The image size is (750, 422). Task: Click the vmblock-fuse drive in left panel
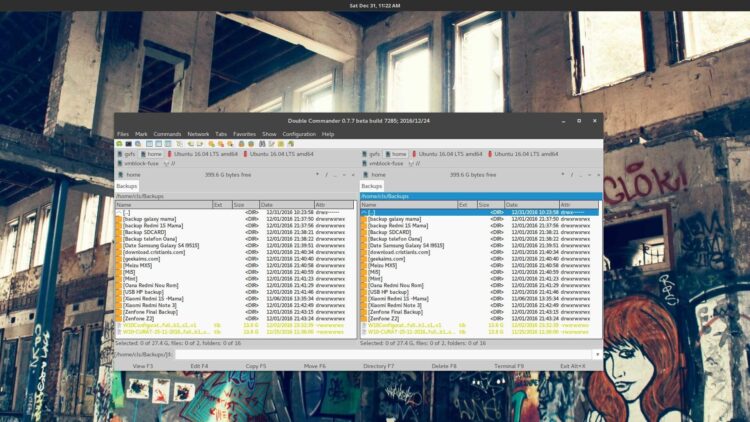140,163
